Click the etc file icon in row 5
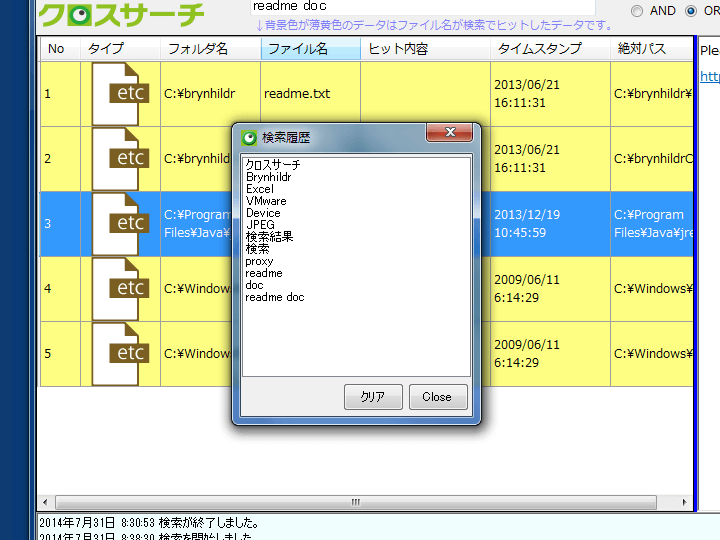Screen dimensions: 720x540 tap(121, 353)
